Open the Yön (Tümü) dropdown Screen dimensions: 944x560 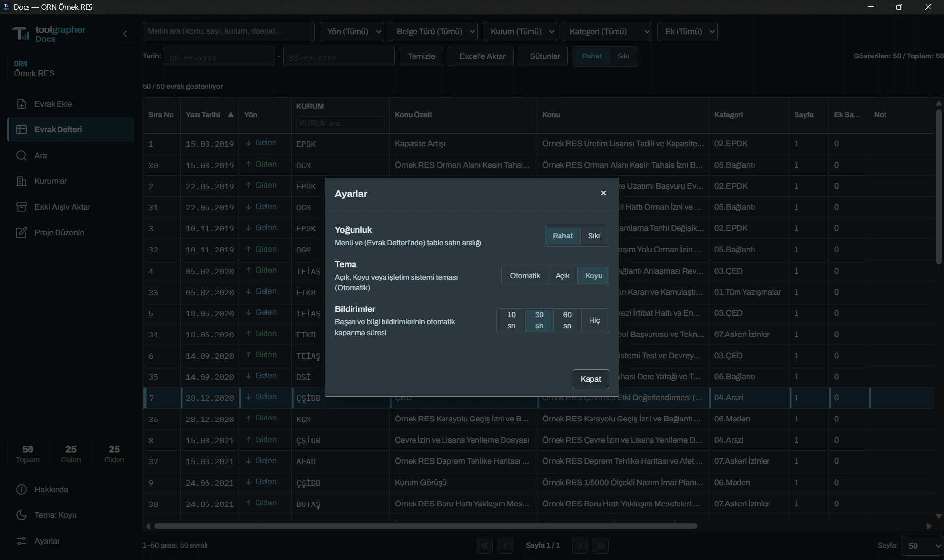(352, 31)
